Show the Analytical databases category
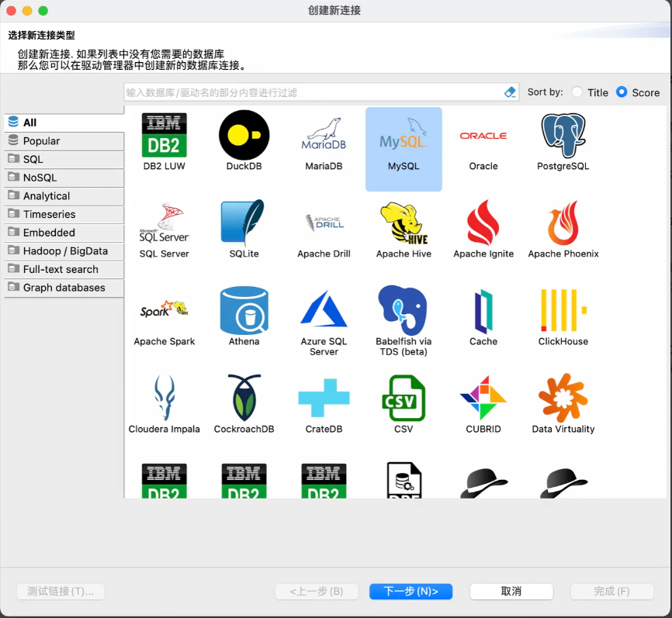Screen dimensions: 672x618 (64, 196)
